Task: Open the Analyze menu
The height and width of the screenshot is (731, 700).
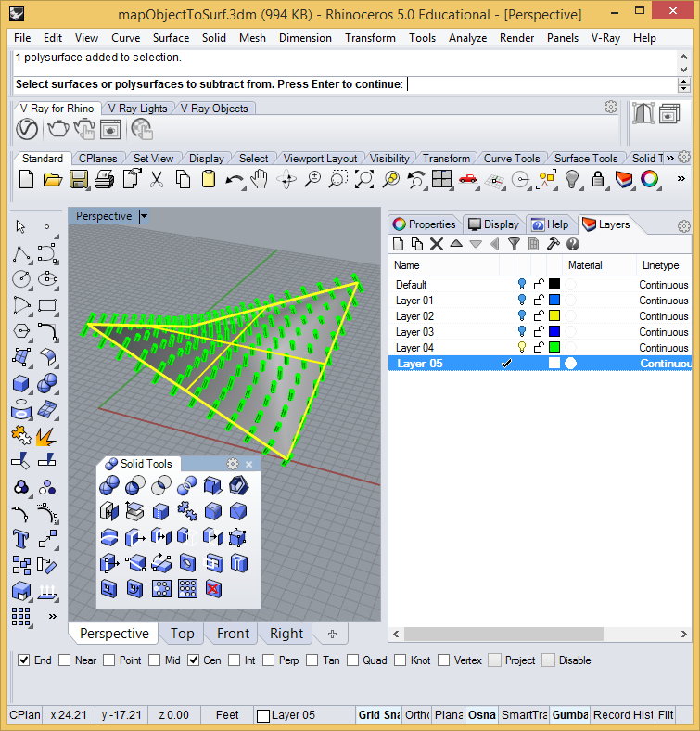Action: click(467, 38)
